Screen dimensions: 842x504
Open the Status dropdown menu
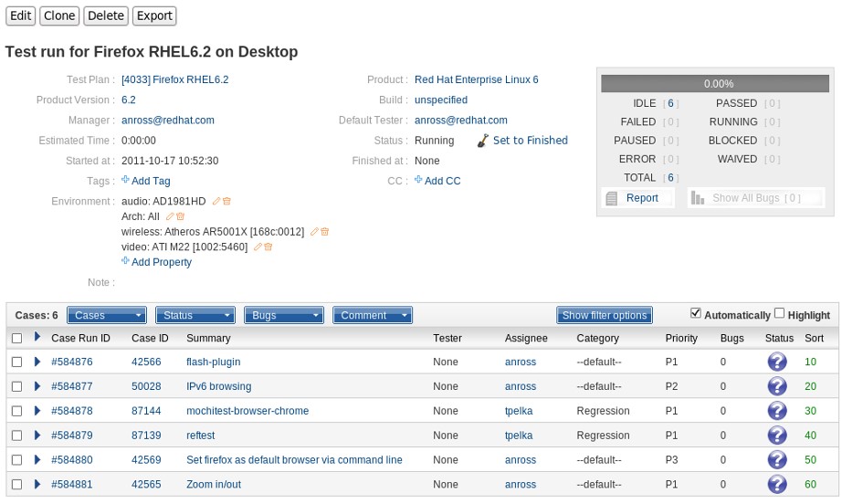[x=195, y=315]
